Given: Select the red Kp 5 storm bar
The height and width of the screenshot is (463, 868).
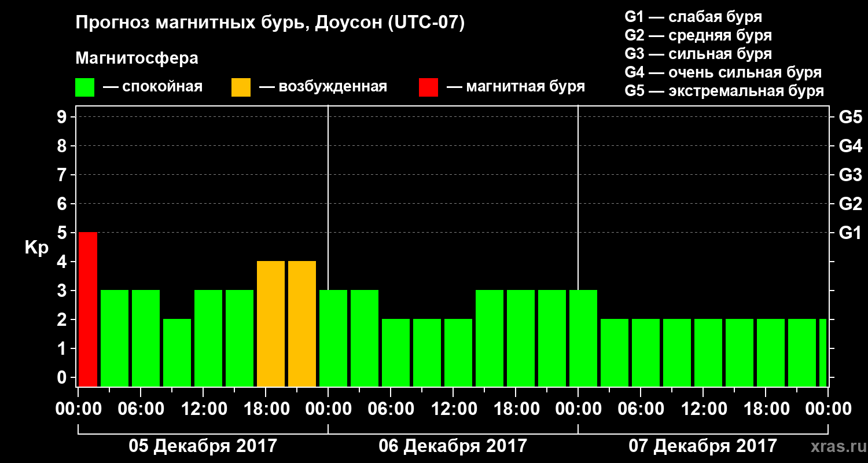Looking at the screenshot, I should (x=88, y=309).
